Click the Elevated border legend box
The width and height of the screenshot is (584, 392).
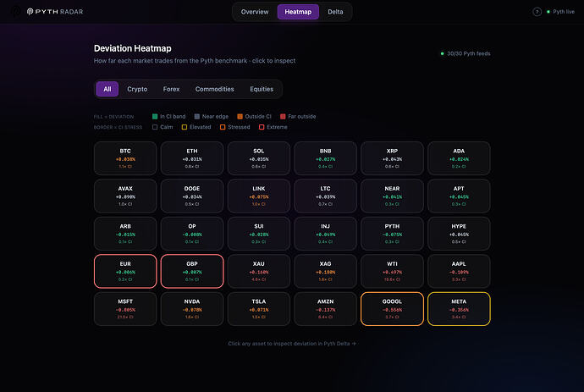click(x=184, y=127)
